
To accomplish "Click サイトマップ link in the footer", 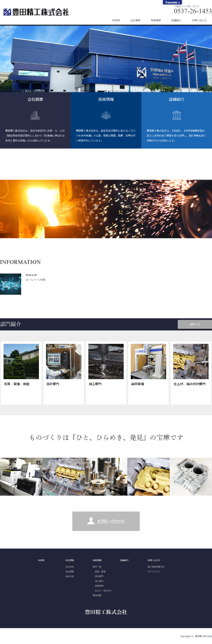I will (154, 572).
